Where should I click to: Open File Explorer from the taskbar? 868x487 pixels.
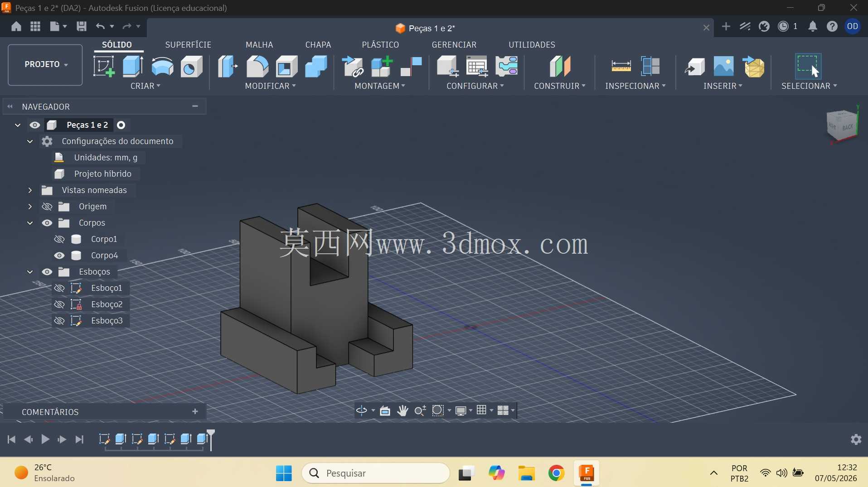(x=526, y=473)
